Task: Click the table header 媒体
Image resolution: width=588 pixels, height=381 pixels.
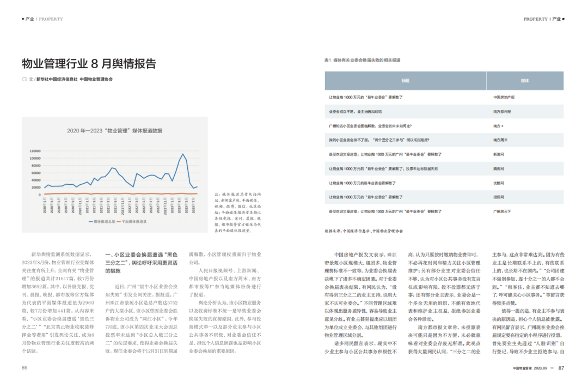Action: click(525, 81)
